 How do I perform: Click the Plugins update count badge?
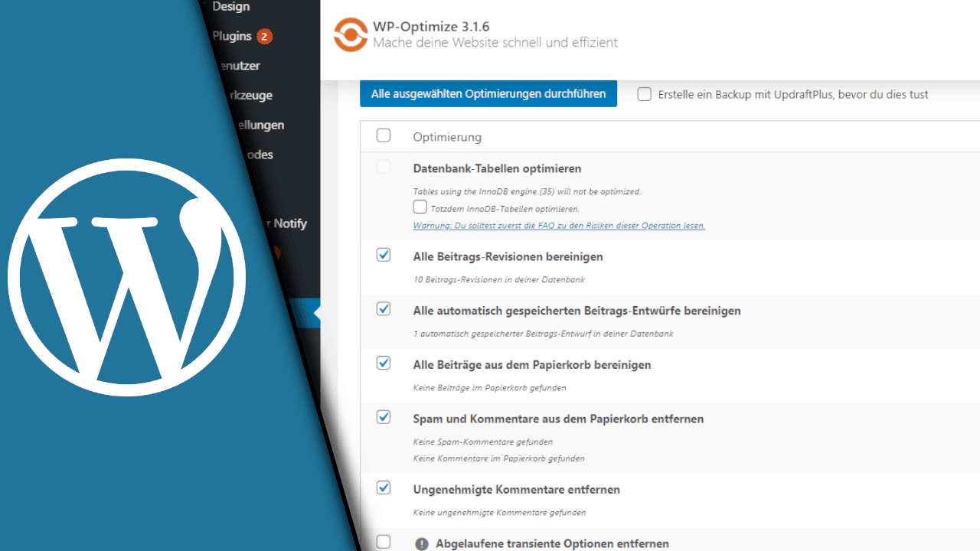264,36
